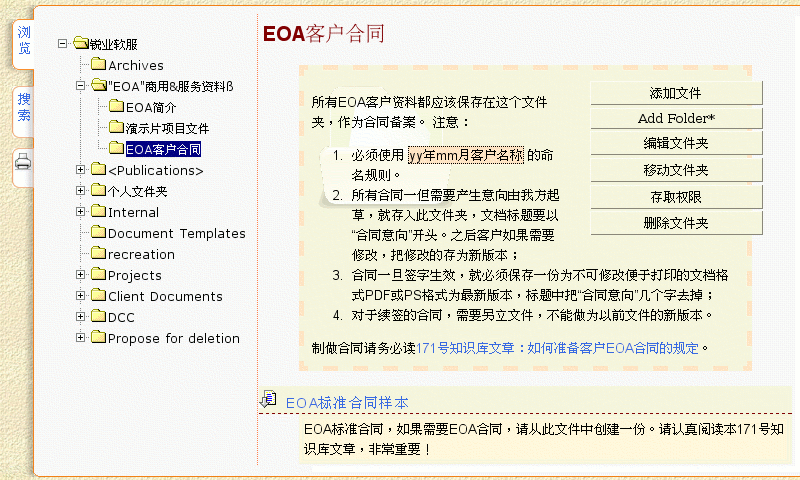Click the Add Folder* button
This screenshot has height=480, width=800.
coord(676,119)
